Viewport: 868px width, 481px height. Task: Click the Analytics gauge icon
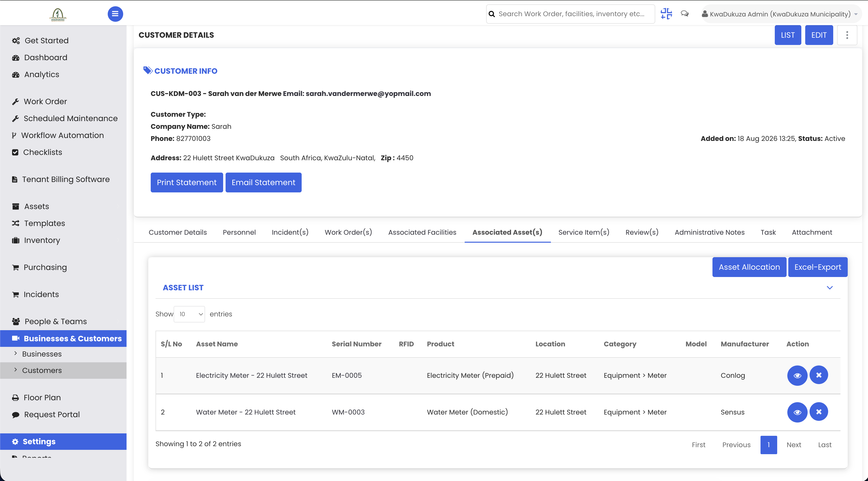pyautogui.click(x=15, y=74)
